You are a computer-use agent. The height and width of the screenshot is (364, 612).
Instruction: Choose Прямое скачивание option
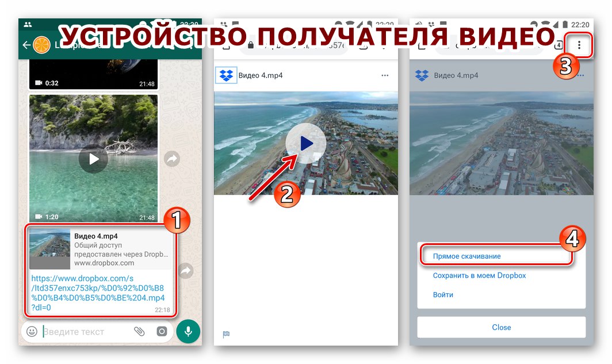467,256
